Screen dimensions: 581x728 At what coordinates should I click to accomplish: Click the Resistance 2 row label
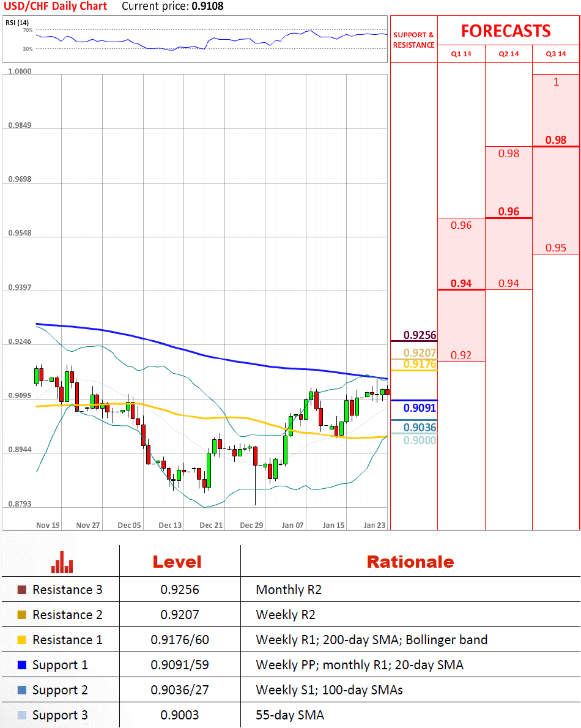pyautogui.click(x=67, y=615)
